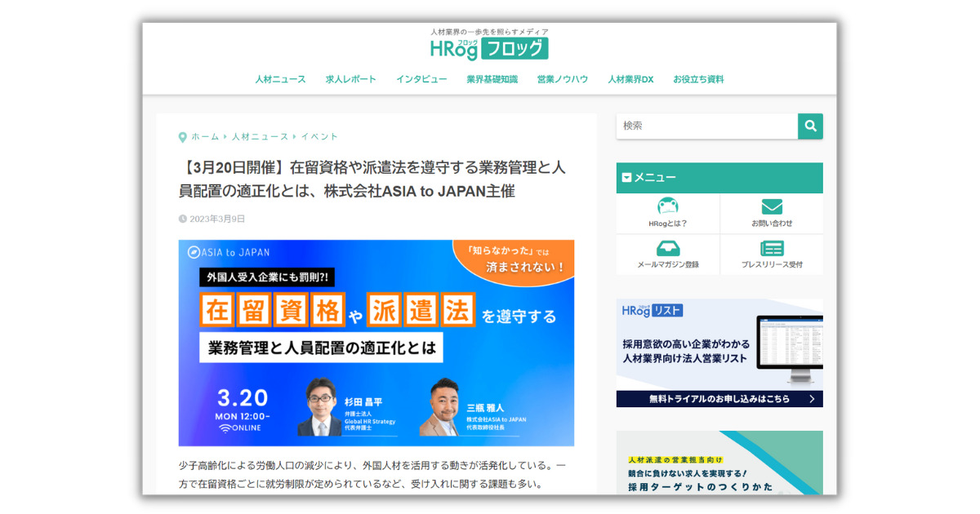Screen dimensions: 980x514
Task: Click the search magnifier button
Action: 810,126
